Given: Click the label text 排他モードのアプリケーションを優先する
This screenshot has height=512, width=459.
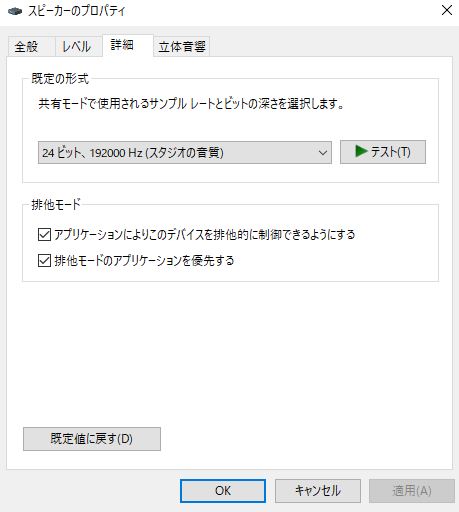Looking at the screenshot, I should [144, 260].
